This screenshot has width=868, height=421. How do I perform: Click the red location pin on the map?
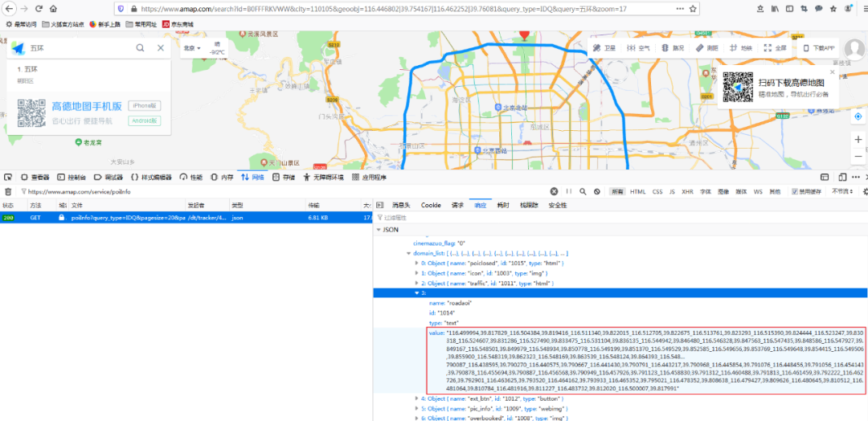pos(524,35)
